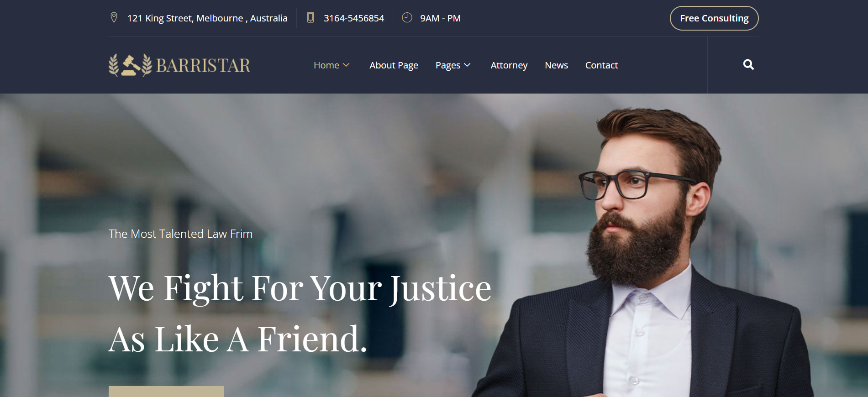Open the Attorney menu item
This screenshot has height=397, width=868.
tap(509, 65)
